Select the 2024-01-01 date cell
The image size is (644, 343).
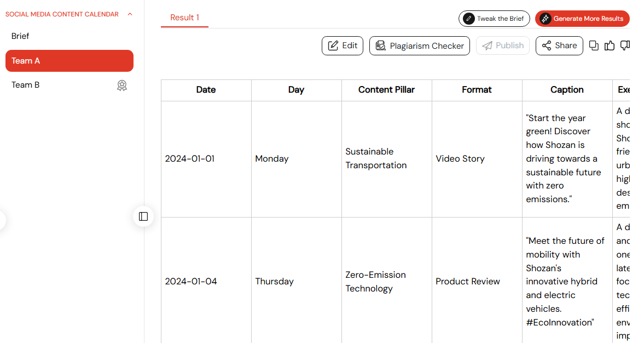206,159
